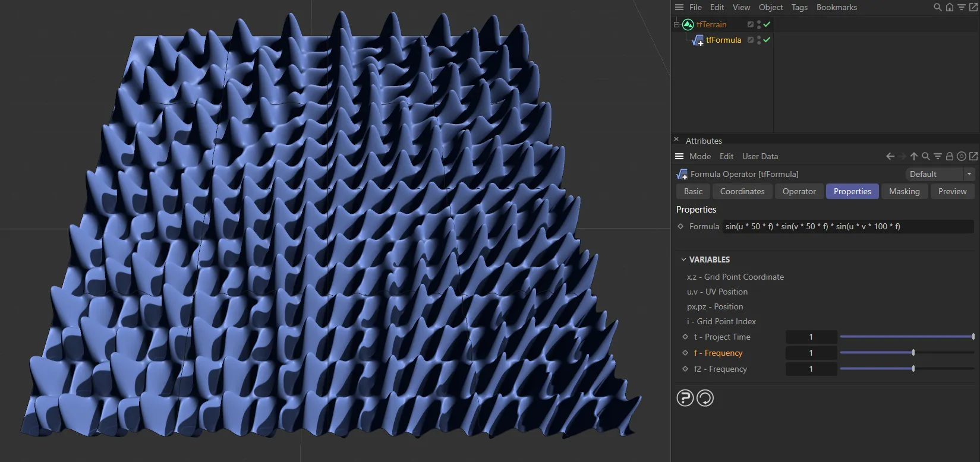Screen dimensions: 980x462
Task: Click the help question mark icon
Action: tap(685, 398)
